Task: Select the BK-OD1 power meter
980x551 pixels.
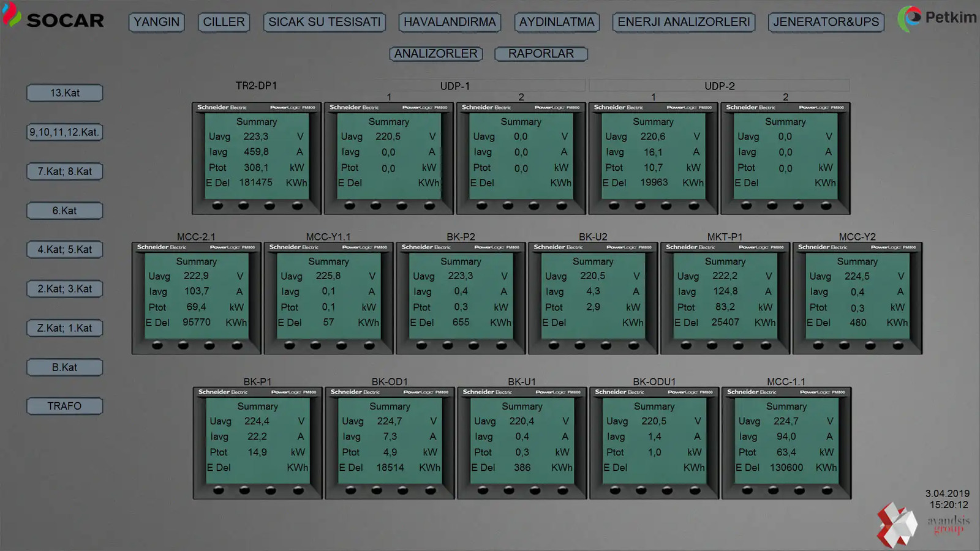Action: (389, 443)
